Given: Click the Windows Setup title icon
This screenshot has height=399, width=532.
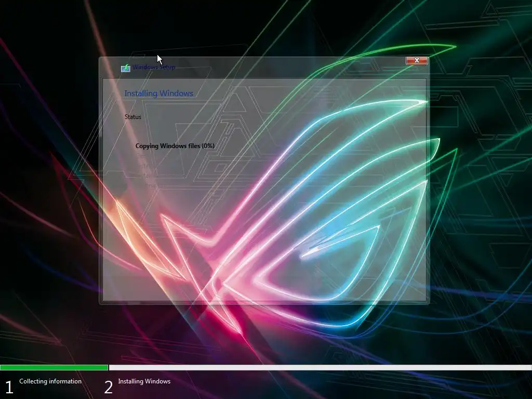Looking at the screenshot, I should click(126, 68).
